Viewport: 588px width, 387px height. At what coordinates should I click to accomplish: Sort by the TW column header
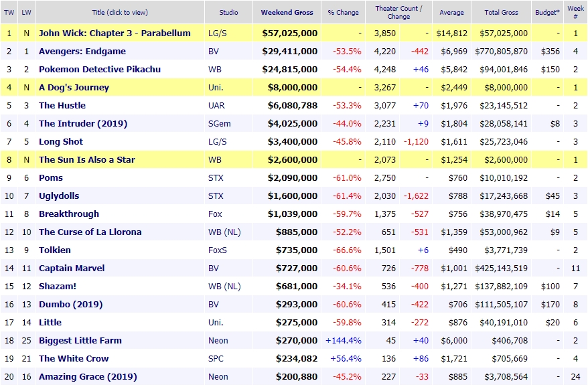pyautogui.click(x=9, y=12)
